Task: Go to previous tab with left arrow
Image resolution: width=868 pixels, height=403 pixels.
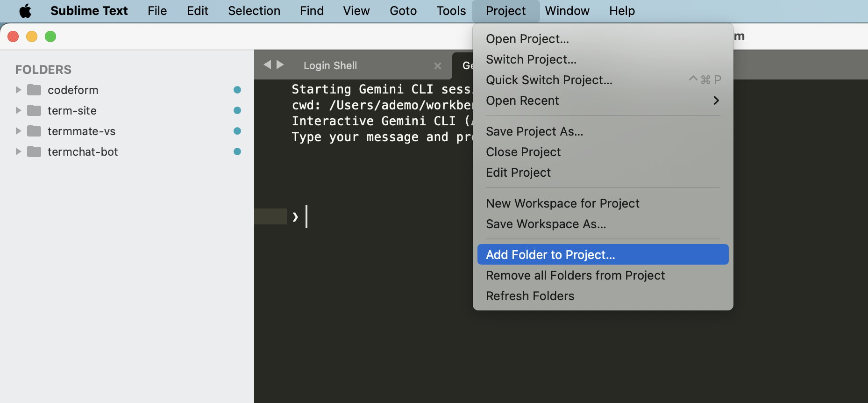Action: [267, 65]
